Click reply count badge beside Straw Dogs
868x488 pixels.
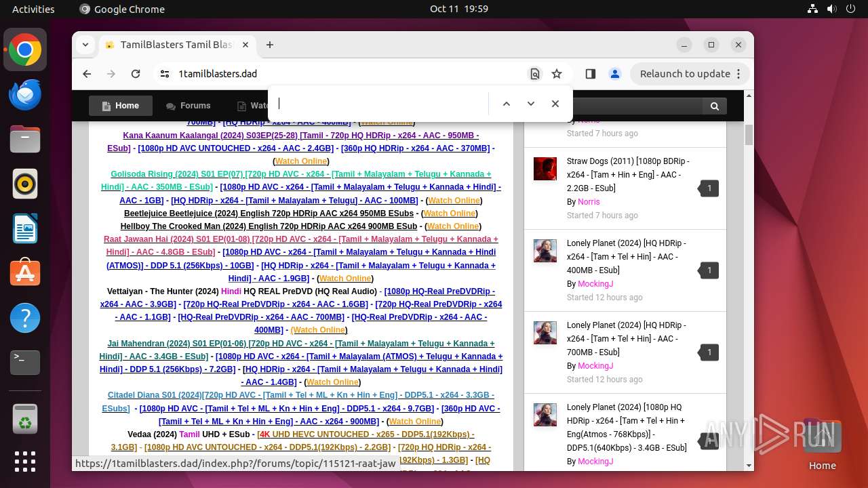(x=709, y=188)
